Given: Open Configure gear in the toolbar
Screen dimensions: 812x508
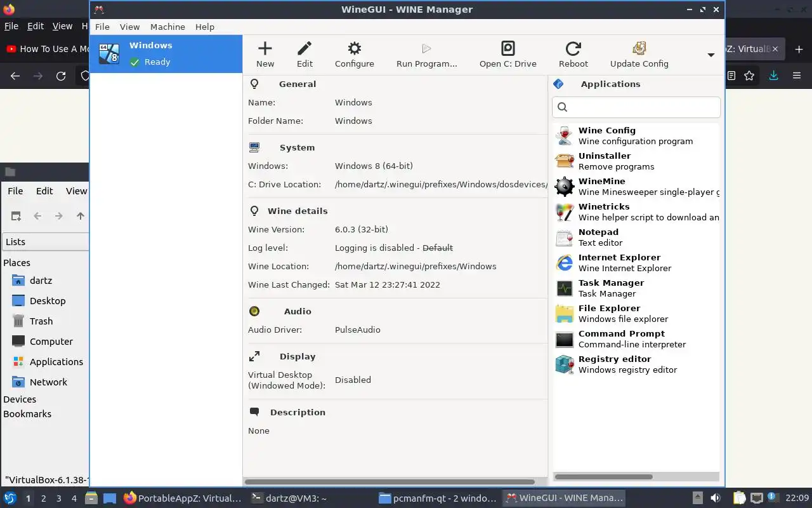Looking at the screenshot, I should point(355,54).
